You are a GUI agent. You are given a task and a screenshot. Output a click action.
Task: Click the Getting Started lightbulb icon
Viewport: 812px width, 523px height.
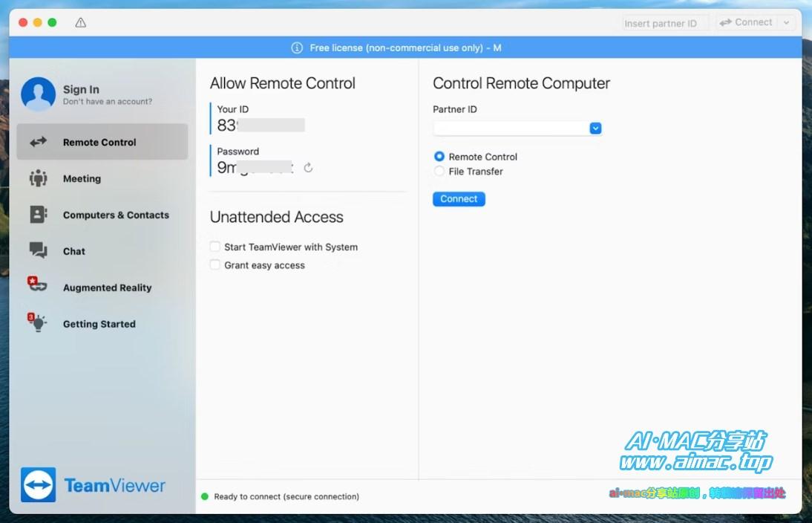pos(37,322)
